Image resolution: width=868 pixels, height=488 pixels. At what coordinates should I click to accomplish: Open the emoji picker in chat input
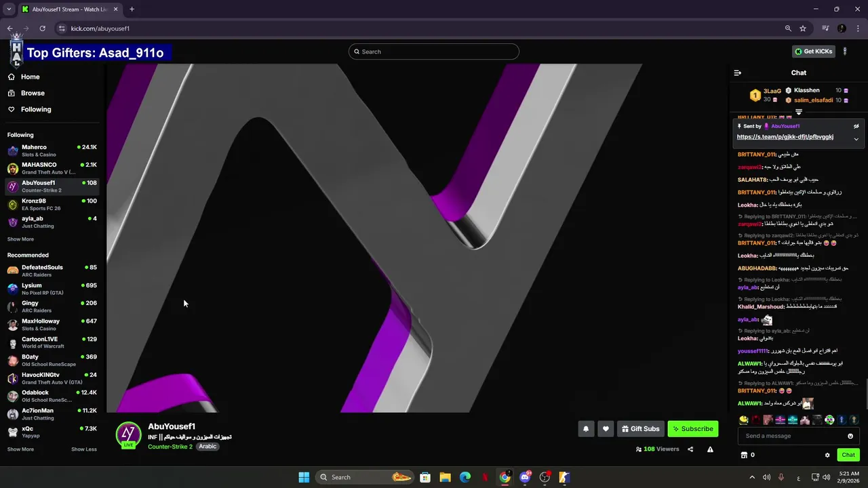click(850, 436)
